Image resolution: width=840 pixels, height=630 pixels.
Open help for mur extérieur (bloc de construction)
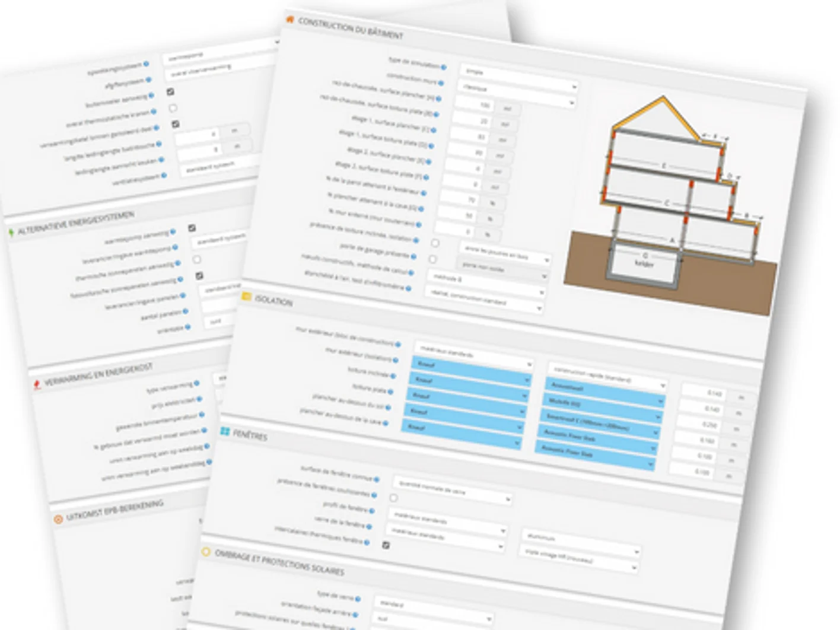pyautogui.click(x=398, y=344)
